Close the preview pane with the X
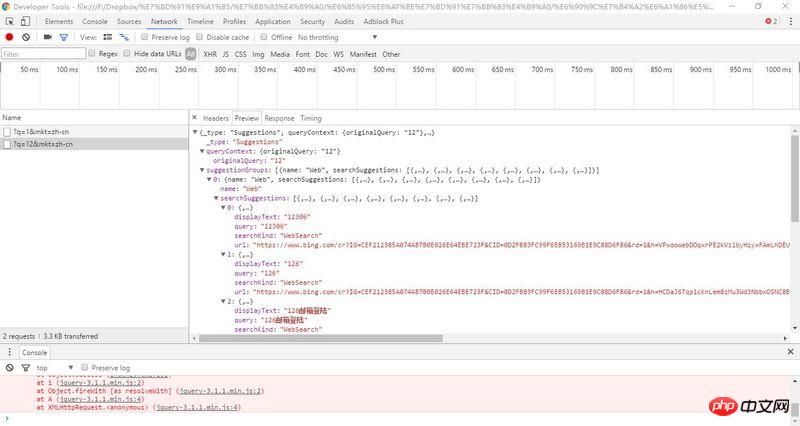800x426 pixels. (x=196, y=118)
